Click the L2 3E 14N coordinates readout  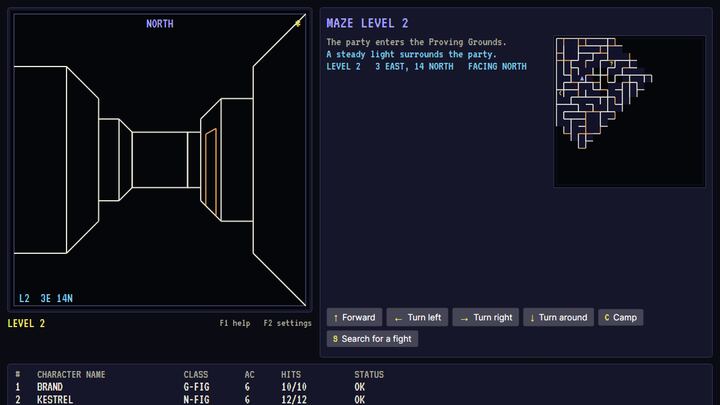(46, 298)
